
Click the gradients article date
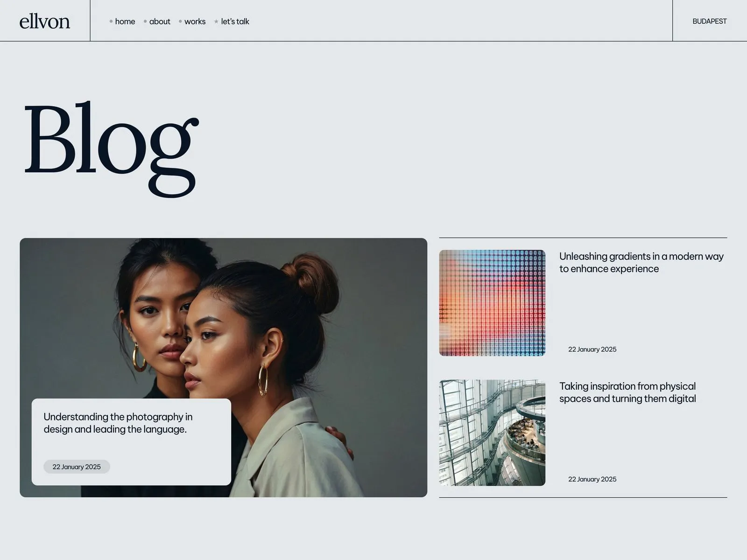(x=592, y=349)
